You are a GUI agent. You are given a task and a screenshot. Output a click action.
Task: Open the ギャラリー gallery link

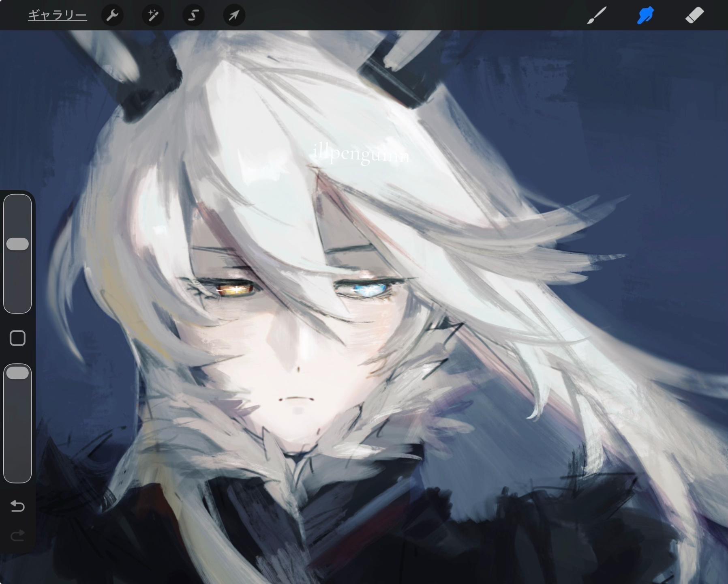pos(57,15)
